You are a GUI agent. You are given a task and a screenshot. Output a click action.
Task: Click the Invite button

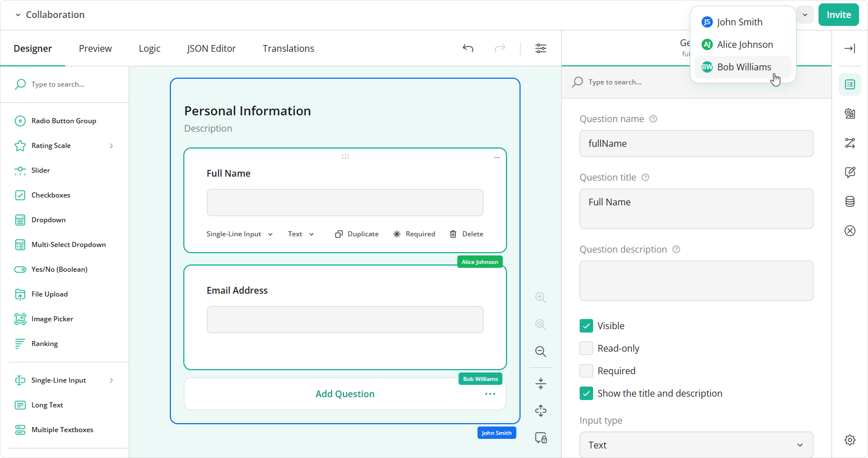click(839, 15)
